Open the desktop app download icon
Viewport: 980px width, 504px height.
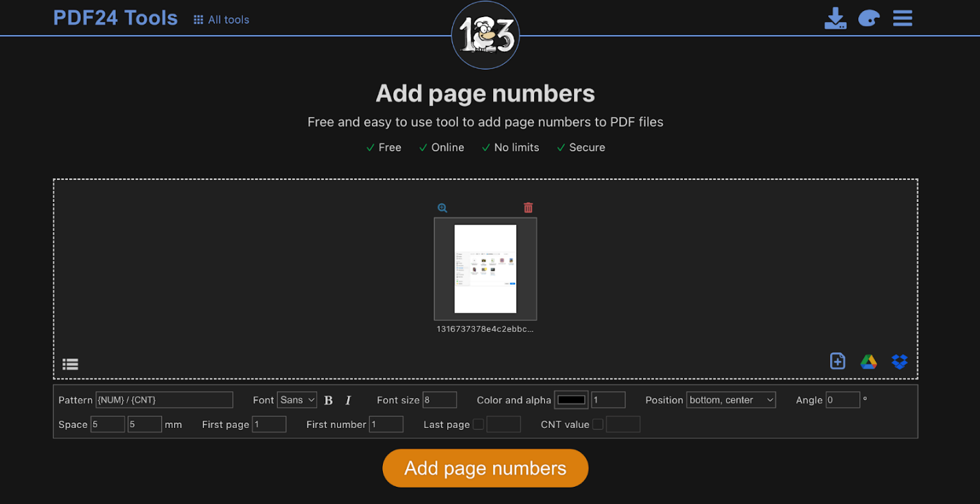click(835, 18)
